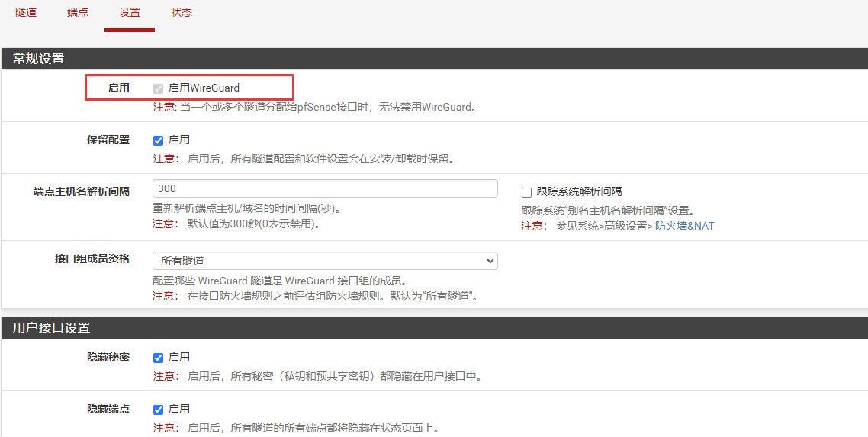Uncheck the 保留配置 启用 checkbox
The height and width of the screenshot is (437, 868).
[x=159, y=140]
